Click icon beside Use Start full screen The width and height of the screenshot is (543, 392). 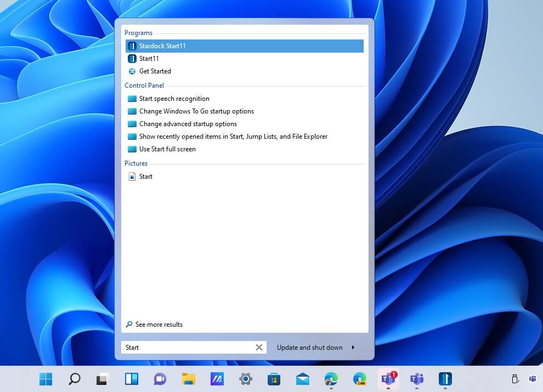[x=132, y=149]
